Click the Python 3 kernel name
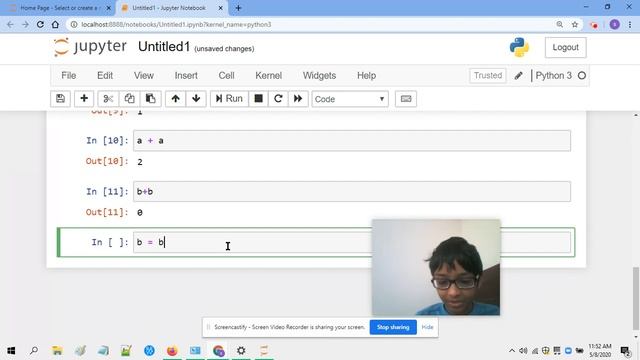Screen dimensions: 640x360 553,76
